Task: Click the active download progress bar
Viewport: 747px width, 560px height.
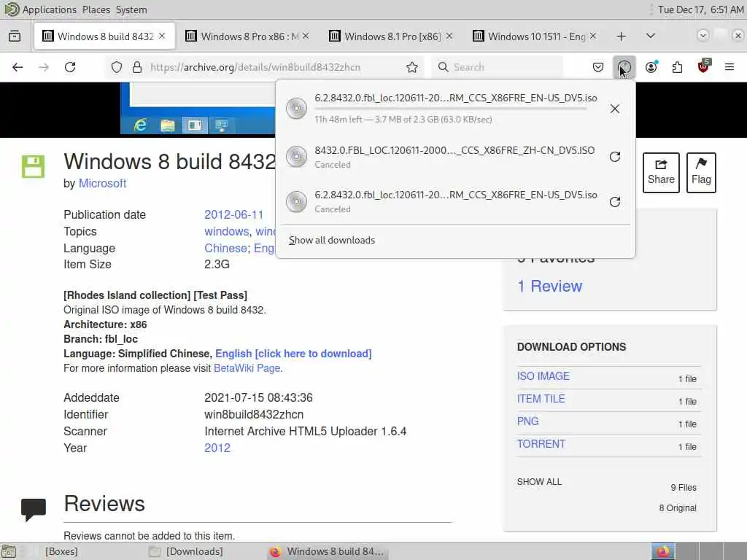Action: click(450, 109)
